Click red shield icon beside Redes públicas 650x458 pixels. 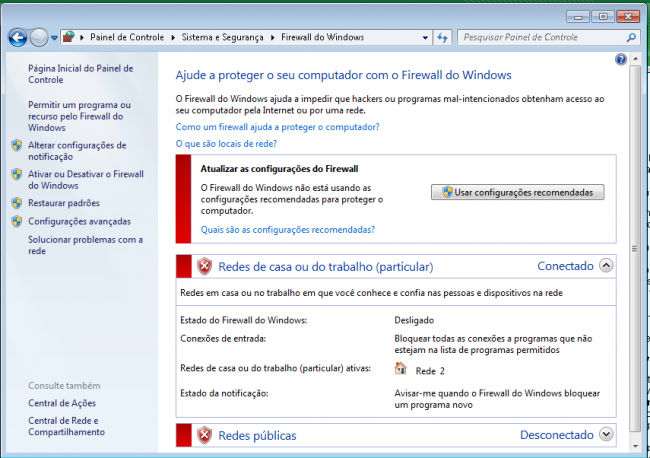click(x=204, y=435)
